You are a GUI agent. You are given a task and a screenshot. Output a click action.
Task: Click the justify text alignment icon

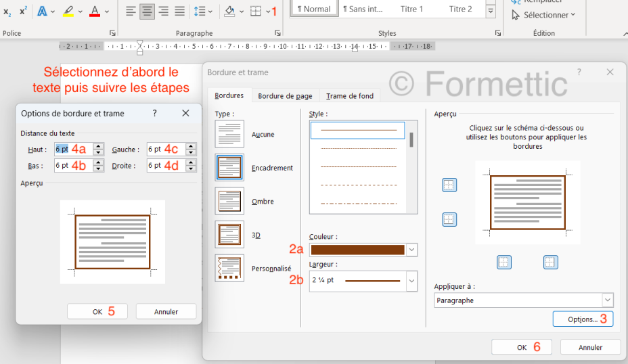179,11
